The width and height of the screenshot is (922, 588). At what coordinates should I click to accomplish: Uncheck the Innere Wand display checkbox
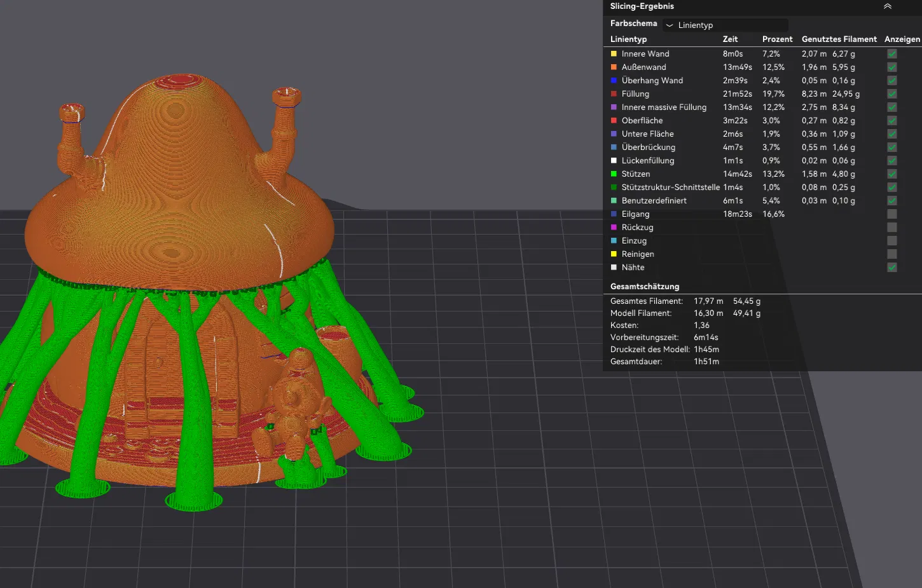pyautogui.click(x=892, y=54)
